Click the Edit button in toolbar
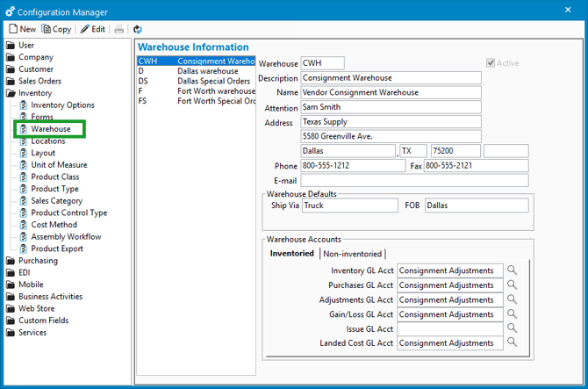588x389 pixels. pyautogui.click(x=93, y=29)
